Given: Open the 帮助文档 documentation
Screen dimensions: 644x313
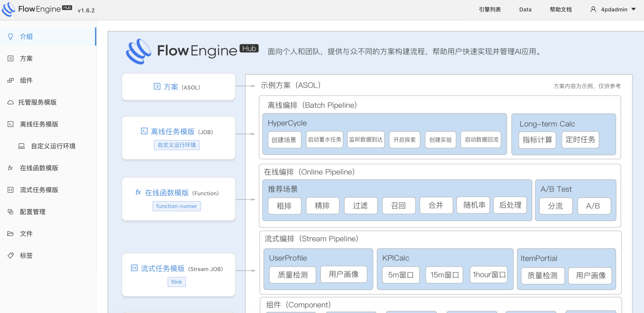Looking at the screenshot, I should pos(560,9).
